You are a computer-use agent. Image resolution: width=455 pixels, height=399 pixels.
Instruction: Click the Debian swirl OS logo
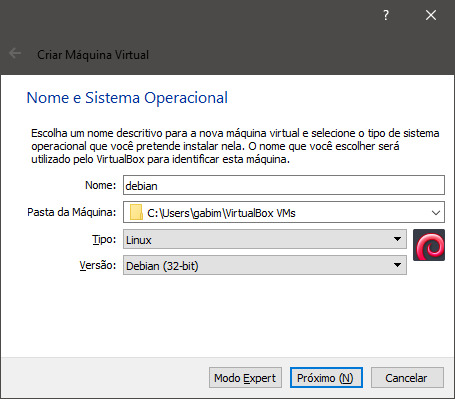click(429, 245)
